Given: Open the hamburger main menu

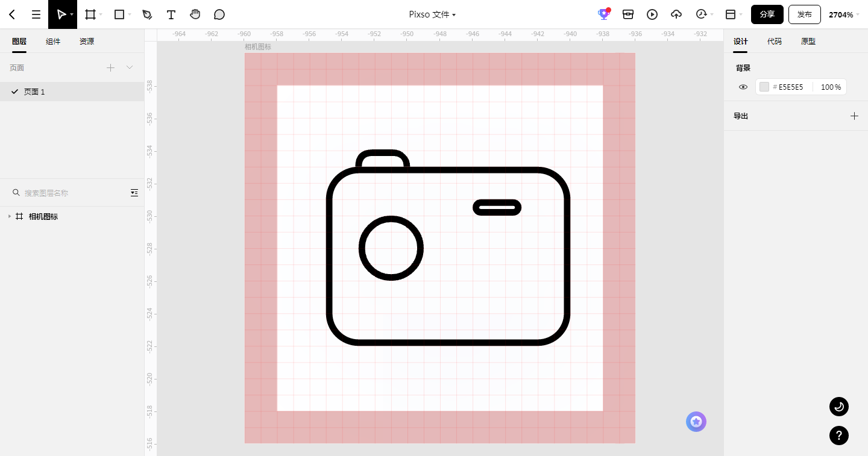Looking at the screenshot, I should (x=36, y=14).
